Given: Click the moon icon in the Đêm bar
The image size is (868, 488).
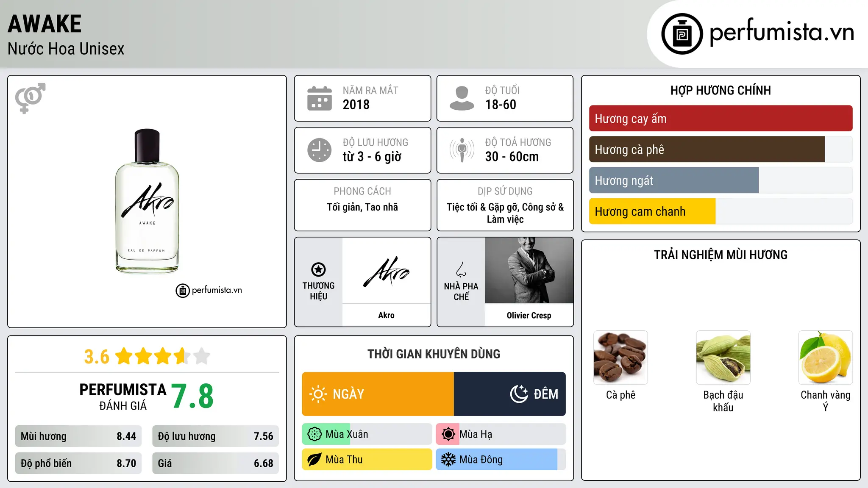Looking at the screenshot, I should click(519, 394).
